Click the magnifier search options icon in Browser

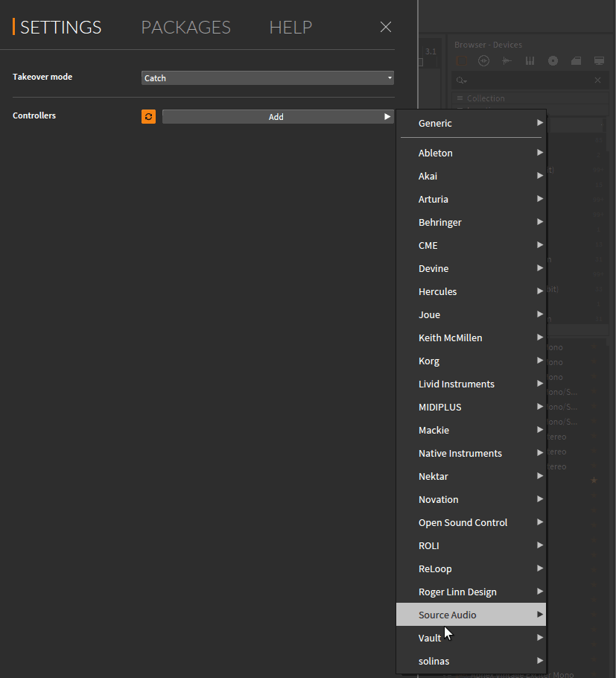tap(461, 80)
